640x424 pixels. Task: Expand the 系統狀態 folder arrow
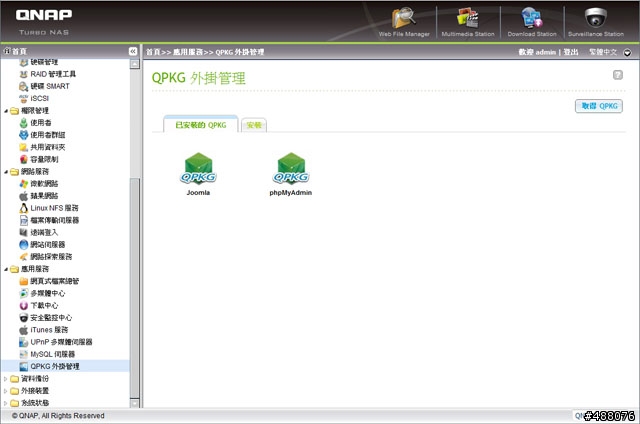pos(6,403)
